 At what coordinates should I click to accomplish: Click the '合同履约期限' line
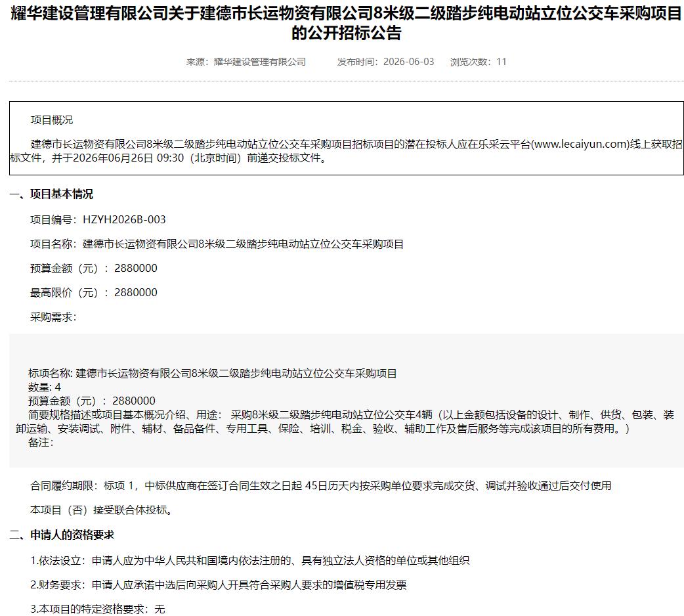pos(320,485)
